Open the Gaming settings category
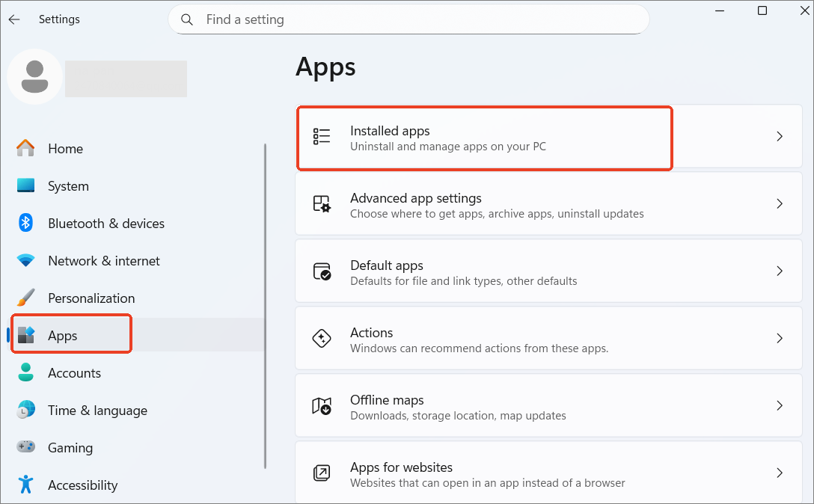The width and height of the screenshot is (814, 504). tap(70, 448)
